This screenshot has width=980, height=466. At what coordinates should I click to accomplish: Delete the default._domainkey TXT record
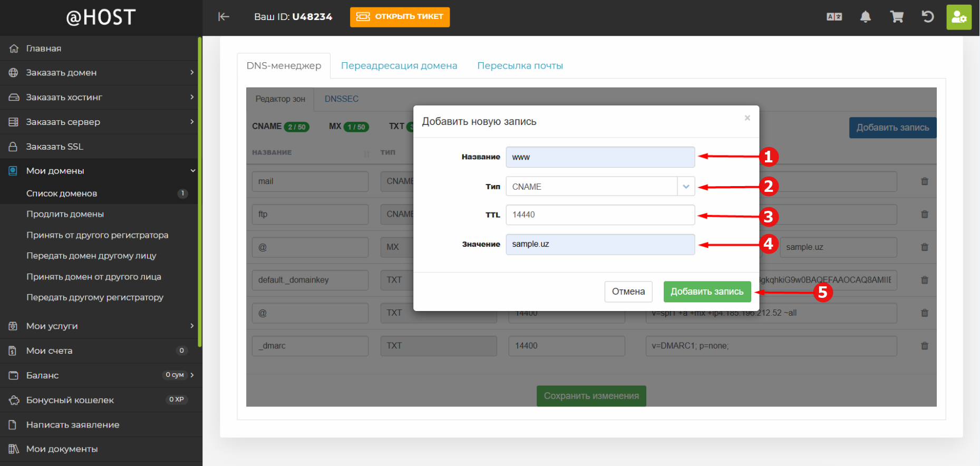pos(925,280)
